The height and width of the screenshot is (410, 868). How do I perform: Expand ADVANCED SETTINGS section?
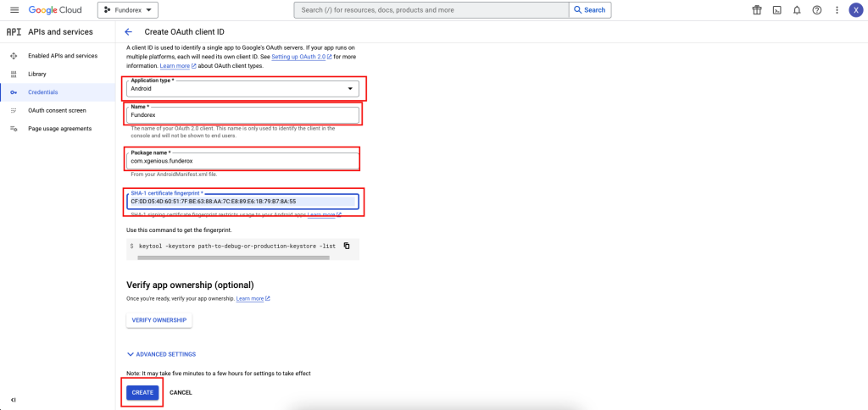161,354
